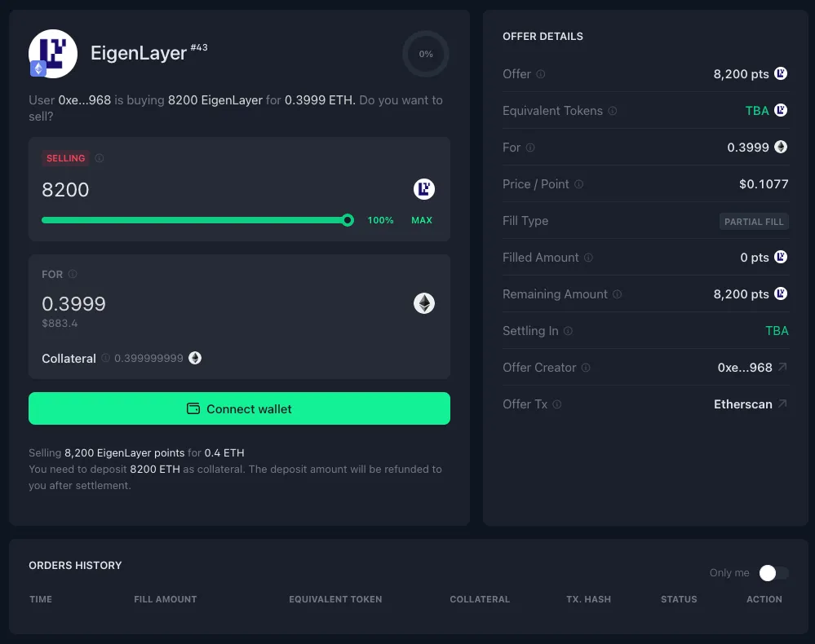
Task: Click the TBA value in Settling In row
Action: coord(777,331)
